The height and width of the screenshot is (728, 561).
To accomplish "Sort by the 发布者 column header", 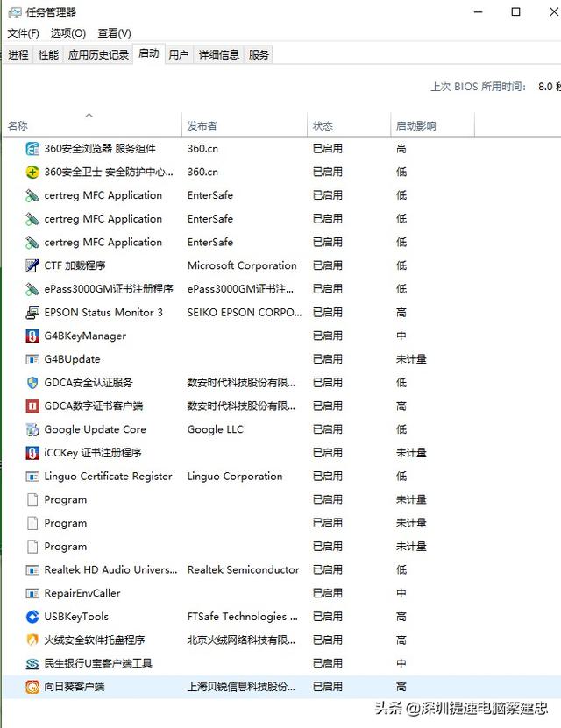I will tap(245, 125).
